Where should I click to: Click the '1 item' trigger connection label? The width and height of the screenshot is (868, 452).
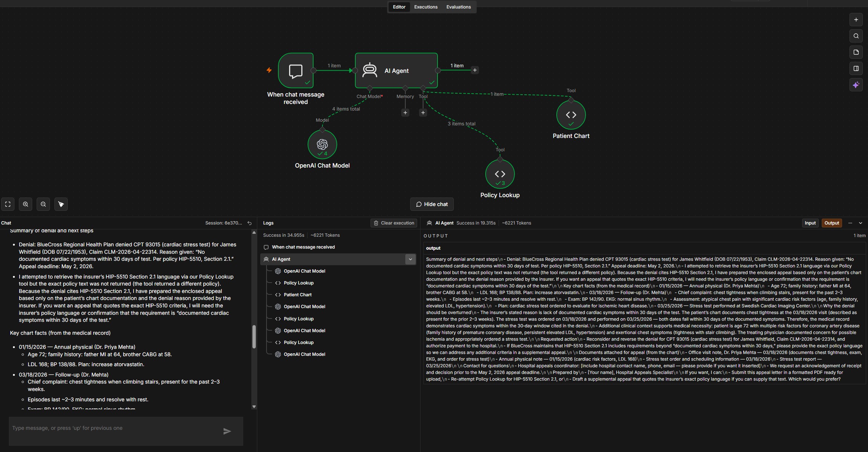click(x=334, y=65)
